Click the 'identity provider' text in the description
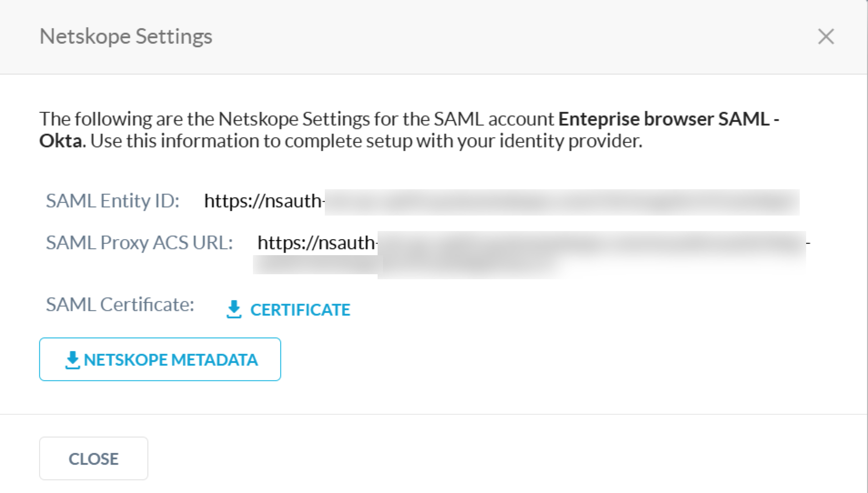The height and width of the screenshot is (493, 868). (570, 141)
